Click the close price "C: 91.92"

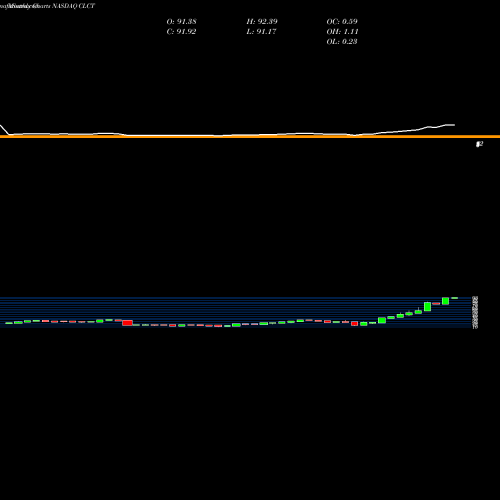pos(181,31)
